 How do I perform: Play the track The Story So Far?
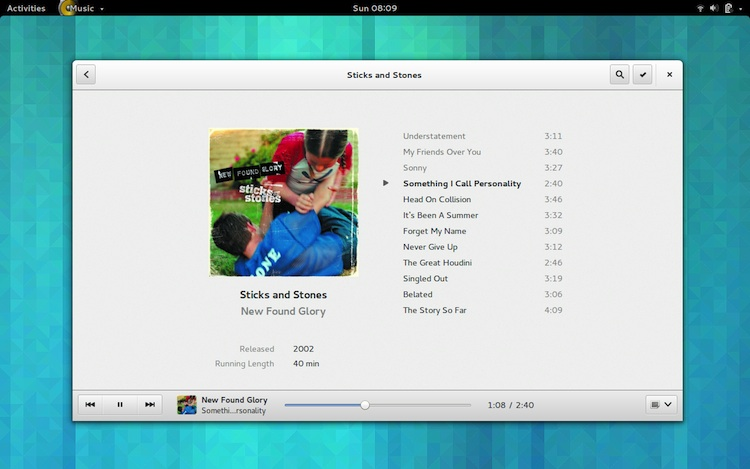coord(434,310)
